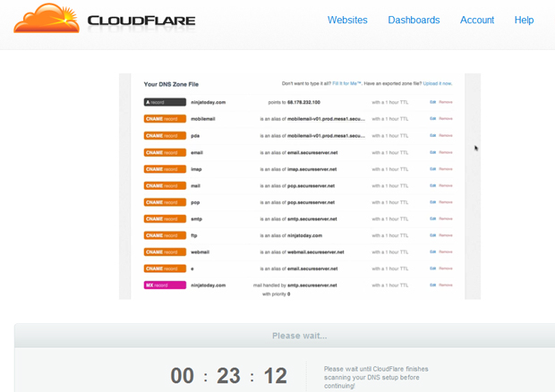Edit the mobilemail CNAME record

[432, 118]
